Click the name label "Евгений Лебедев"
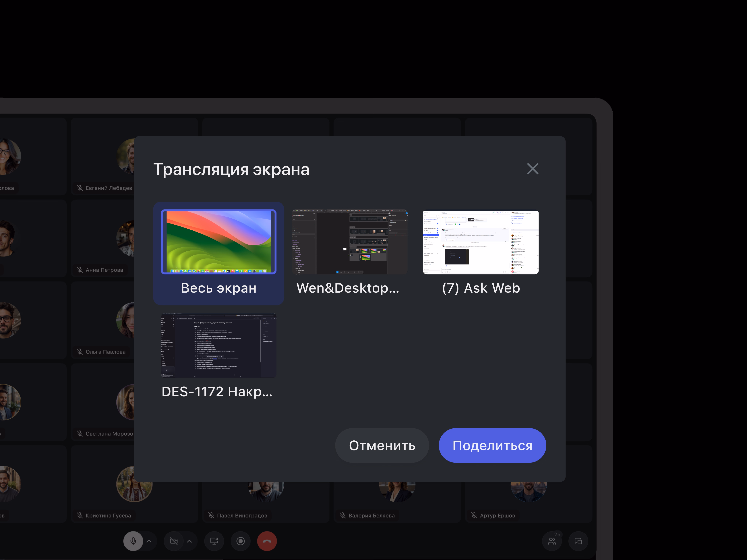This screenshot has width=747, height=560. 109,188
